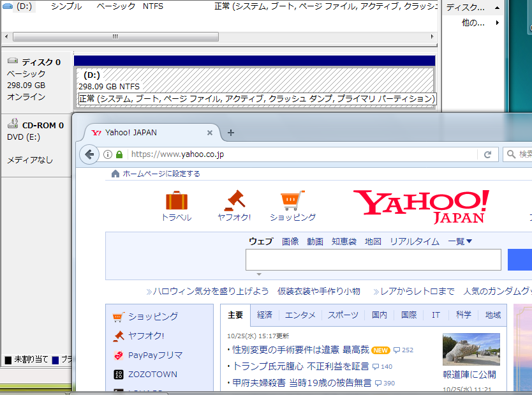Click the Yahoo search text field

[373, 260]
